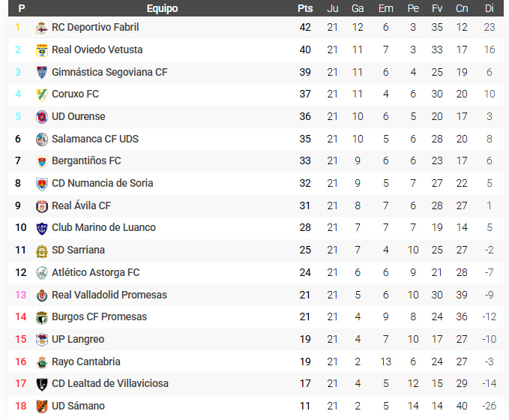The width and height of the screenshot is (509, 420).
Task: Click the Fv goals for column header
Action: (x=437, y=9)
